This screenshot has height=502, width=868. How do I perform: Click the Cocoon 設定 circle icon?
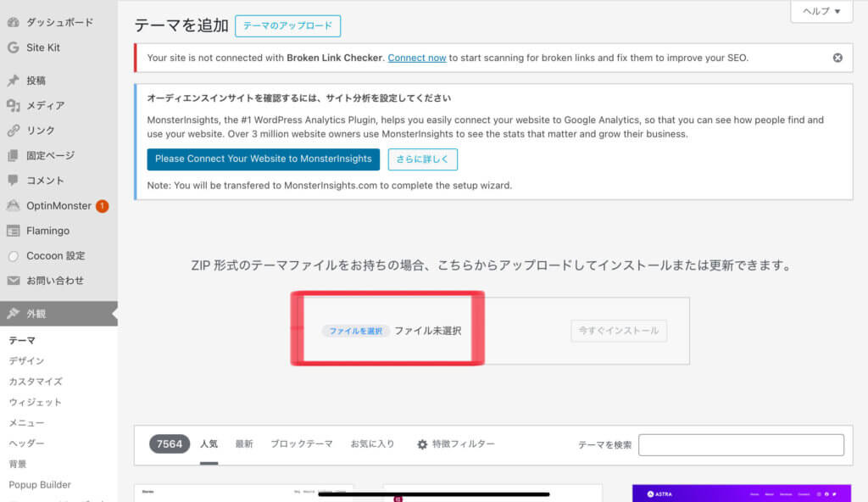click(x=14, y=256)
